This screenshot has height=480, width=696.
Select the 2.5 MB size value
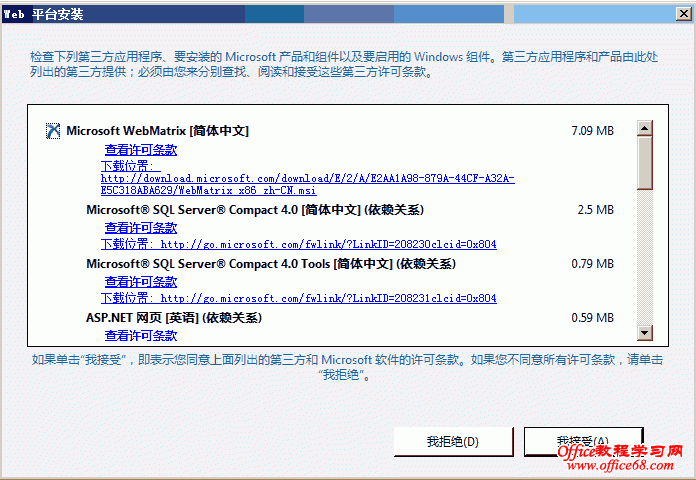click(596, 210)
